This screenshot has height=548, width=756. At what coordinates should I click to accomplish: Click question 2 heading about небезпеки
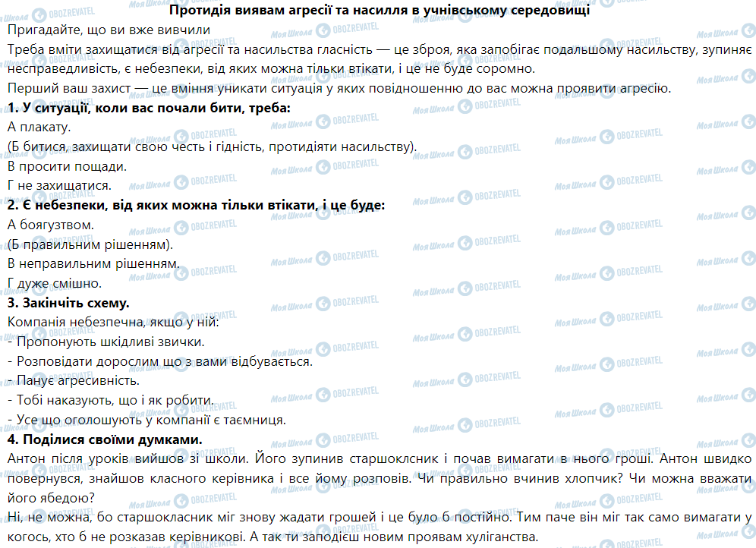pos(196,205)
